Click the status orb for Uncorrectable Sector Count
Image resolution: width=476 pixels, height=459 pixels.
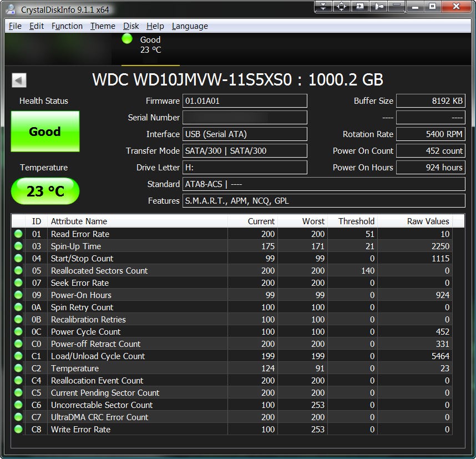pyautogui.click(x=18, y=405)
